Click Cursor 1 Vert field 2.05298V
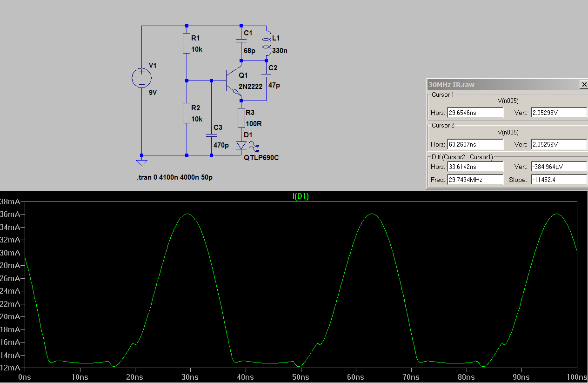 pyautogui.click(x=559, y=113)
